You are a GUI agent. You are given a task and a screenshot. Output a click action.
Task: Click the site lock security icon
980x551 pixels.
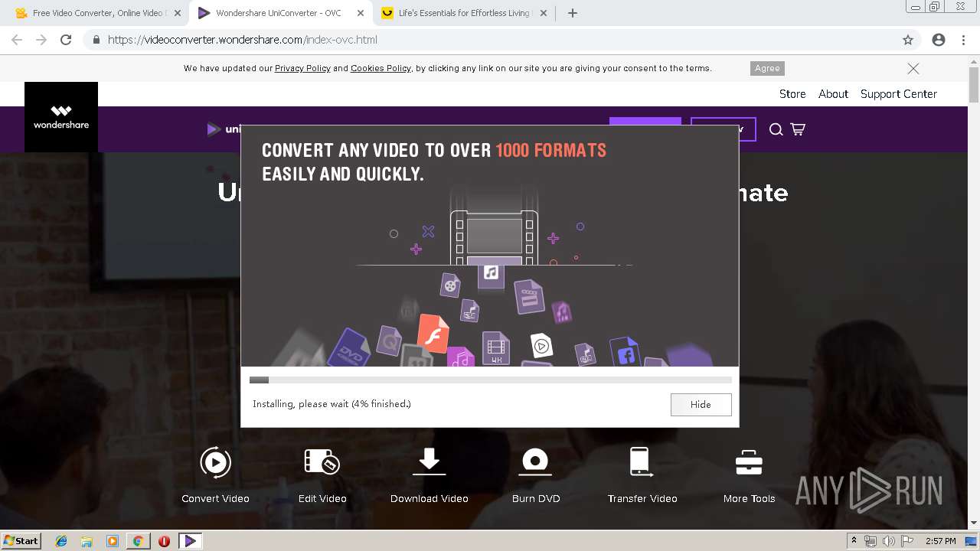click(96, 40)
